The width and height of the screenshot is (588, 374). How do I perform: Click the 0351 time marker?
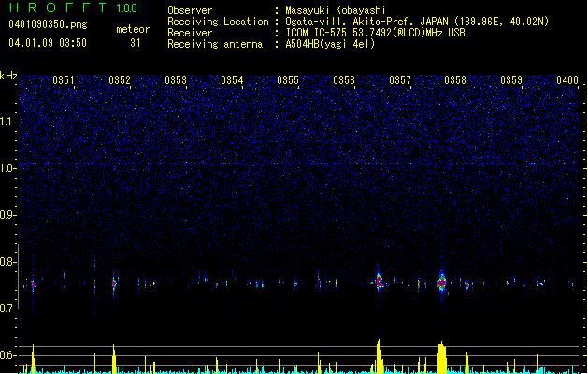64,80
